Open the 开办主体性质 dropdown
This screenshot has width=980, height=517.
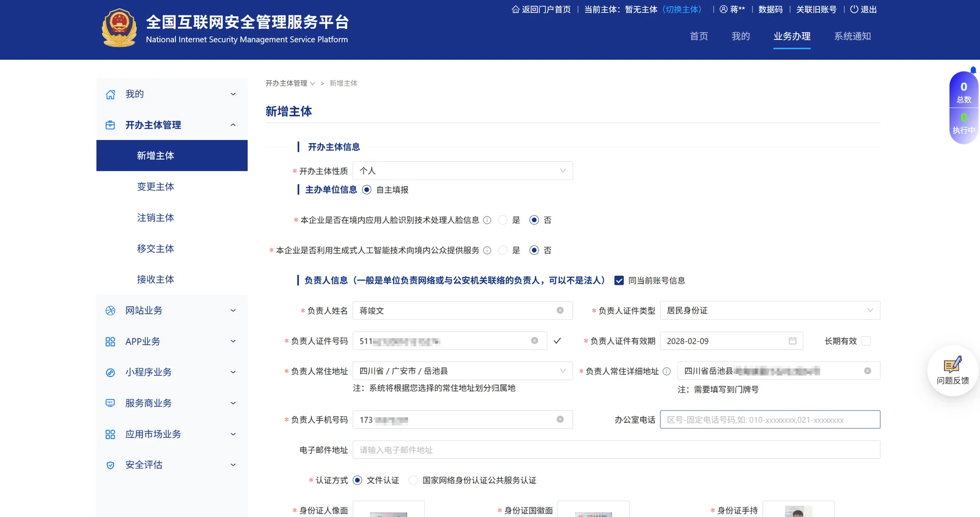tap(463, 171)
